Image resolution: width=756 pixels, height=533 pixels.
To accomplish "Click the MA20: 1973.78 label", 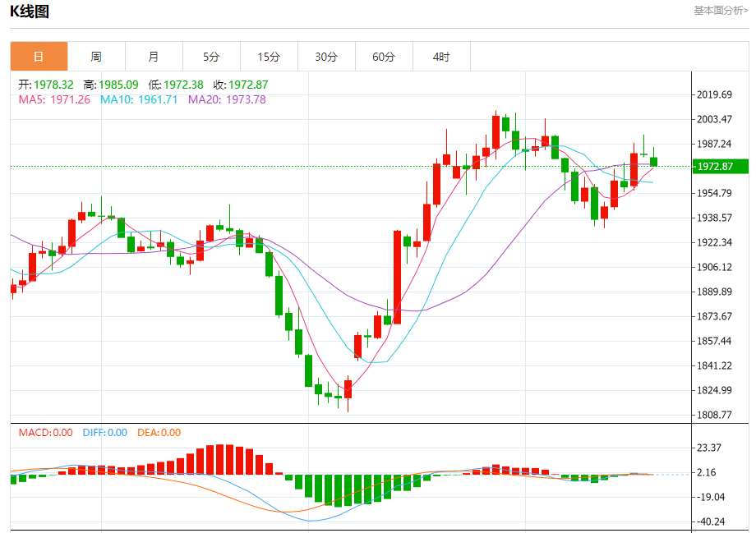I will tap(227, 99).
